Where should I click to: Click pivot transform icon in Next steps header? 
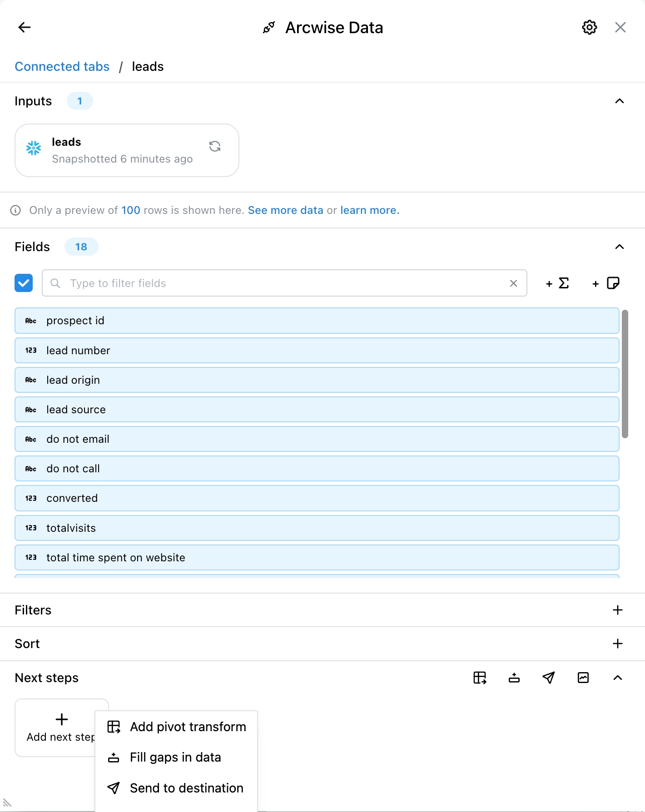point(480,678)
